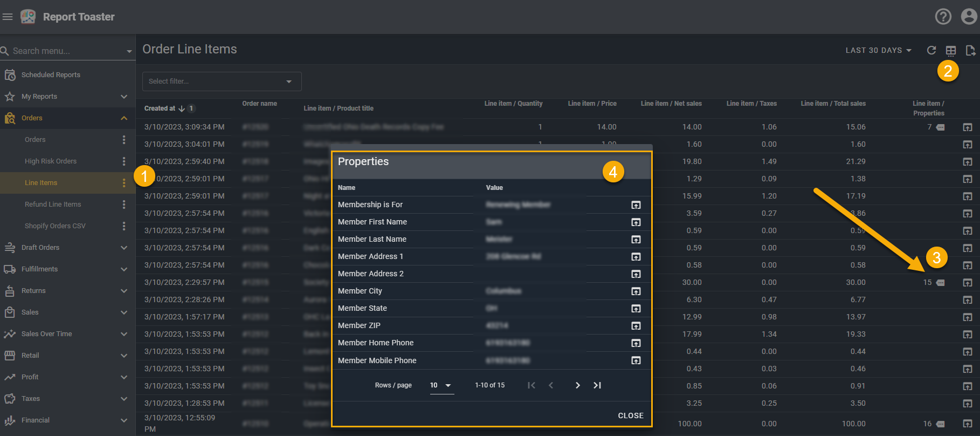
Task: Open the user account profile icon
Action: (x=969, y=17)
